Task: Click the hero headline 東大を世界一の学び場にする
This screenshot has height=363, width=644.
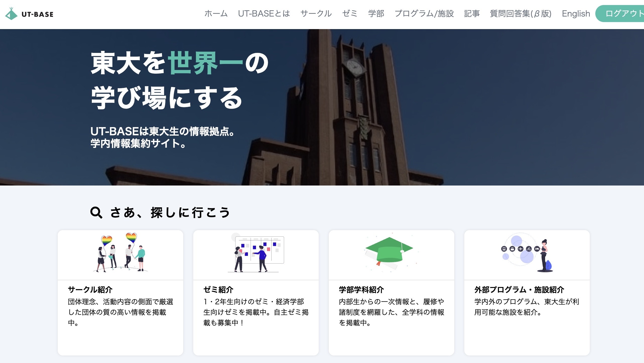Action: tap(180, 80)
